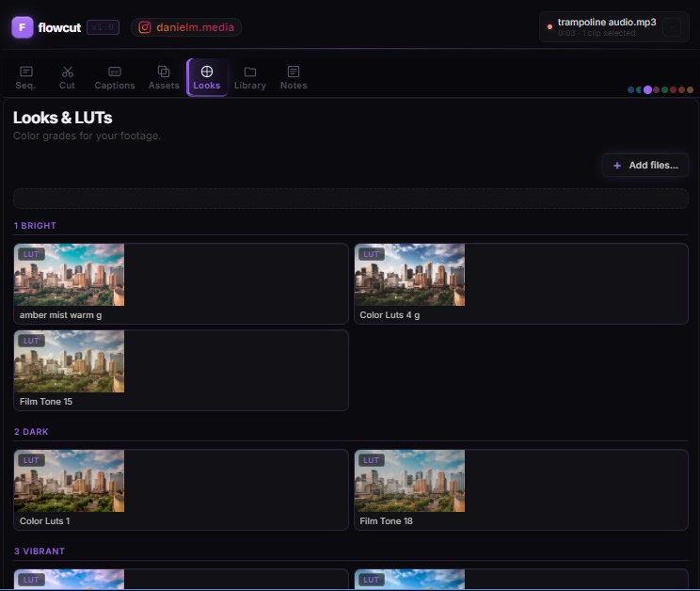The image size is (700, 591).
Task: Choose the green theme color dot
Action: (x=665, y=89)
